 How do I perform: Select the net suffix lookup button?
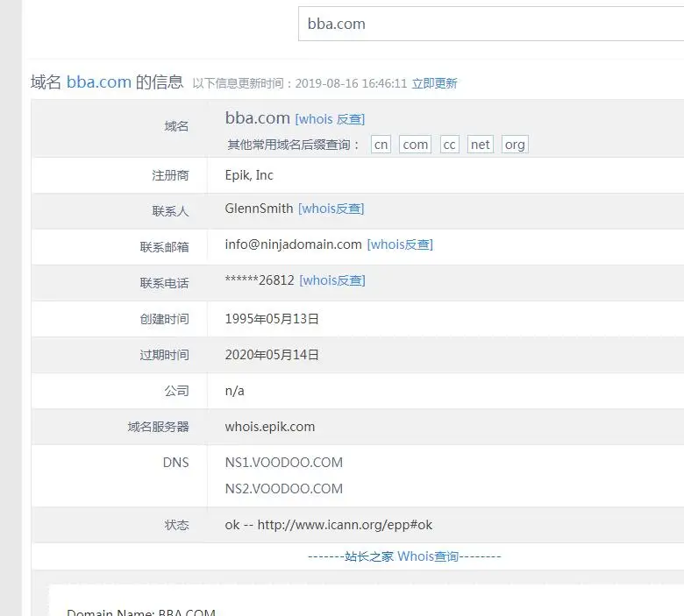click(x=480, y=145)
